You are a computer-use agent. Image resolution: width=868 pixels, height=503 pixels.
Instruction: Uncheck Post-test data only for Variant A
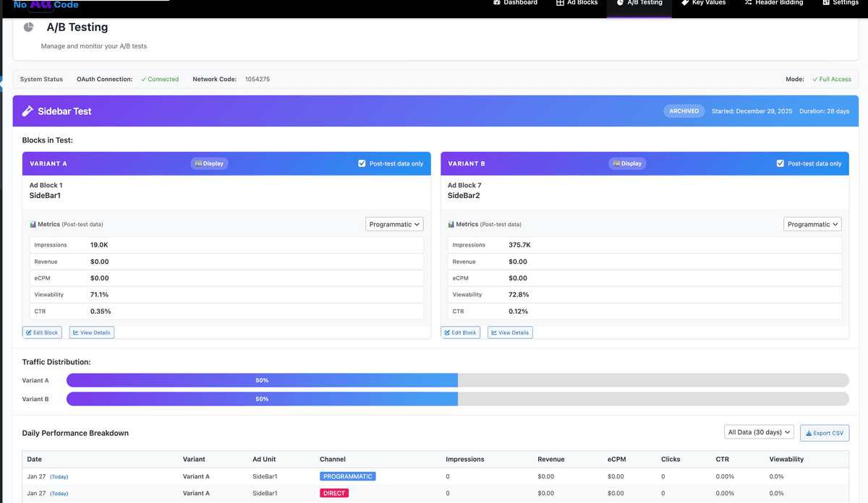coord(363,163)
